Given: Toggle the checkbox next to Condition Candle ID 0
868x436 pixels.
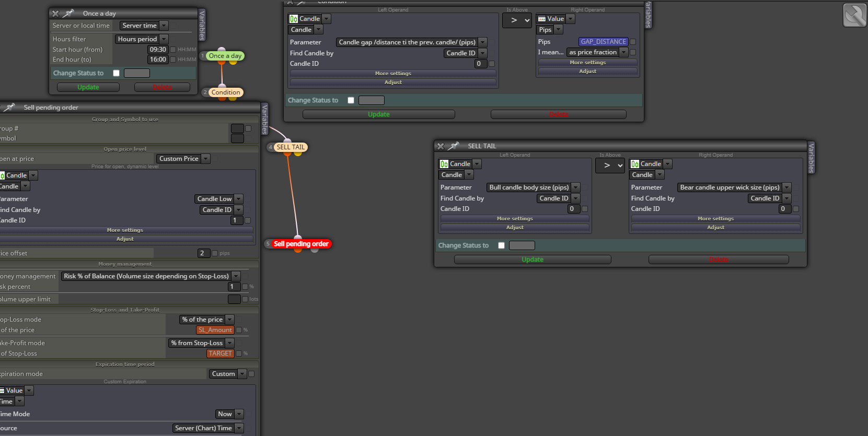Looking at the screenshot, I should pyautogui.click(x=492, y=64).
